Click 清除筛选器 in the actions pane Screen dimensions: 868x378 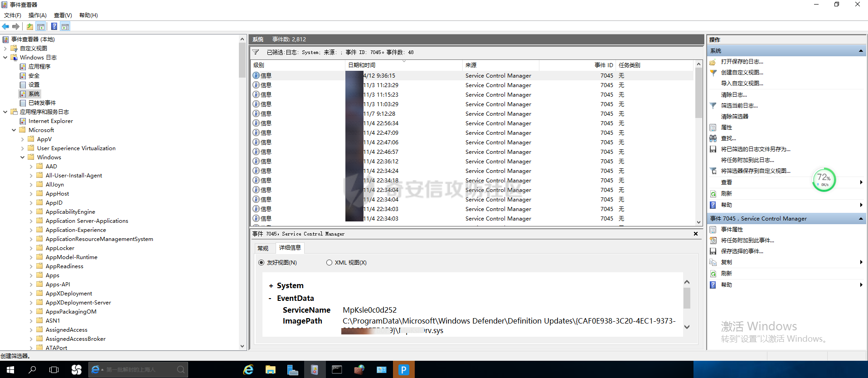pyautogui.click(x=734, y=117)
